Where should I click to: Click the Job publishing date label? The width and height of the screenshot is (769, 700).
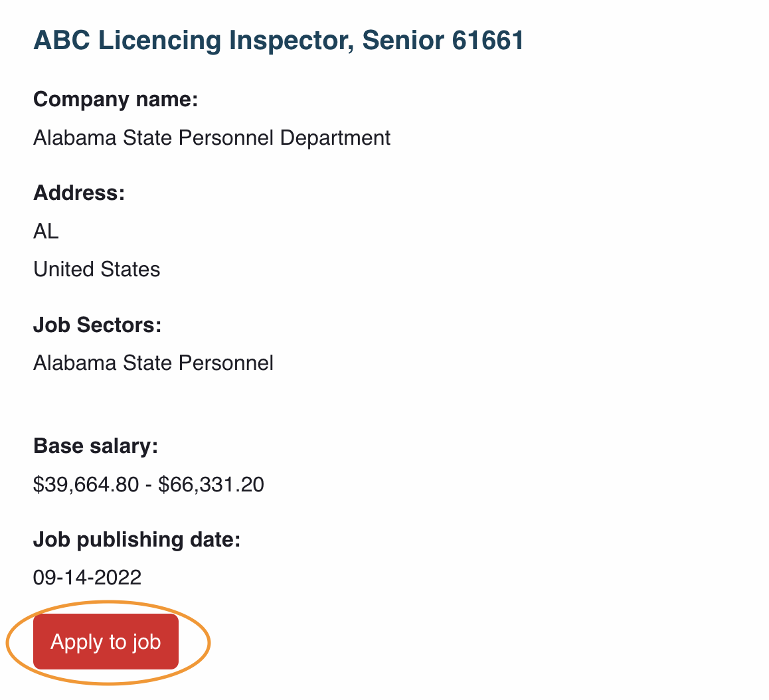[x=137, y=540]
